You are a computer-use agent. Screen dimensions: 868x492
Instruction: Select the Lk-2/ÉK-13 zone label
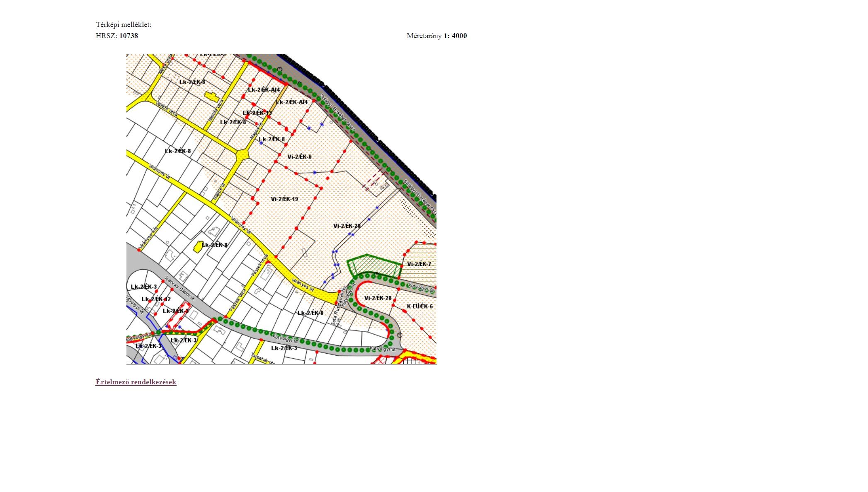coord(257,113)
